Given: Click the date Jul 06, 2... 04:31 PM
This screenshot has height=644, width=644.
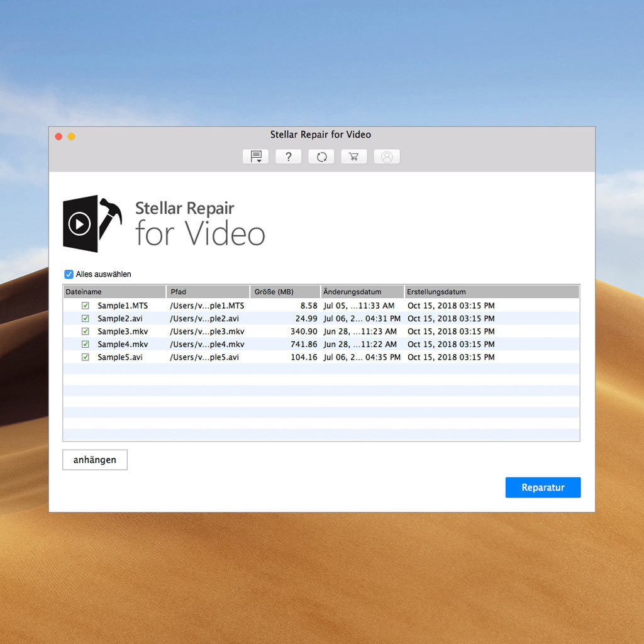Looking at the screenshot, I should point(362,318).
